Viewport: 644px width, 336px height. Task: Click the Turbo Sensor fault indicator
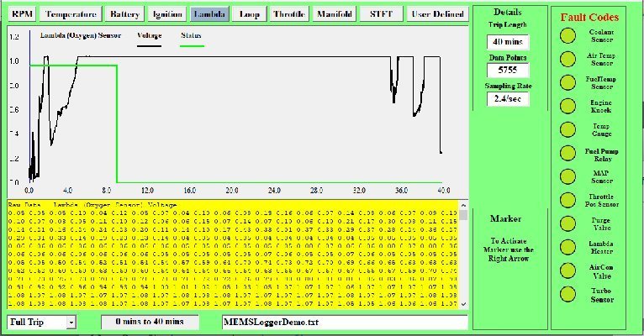[x=568, y=294]
